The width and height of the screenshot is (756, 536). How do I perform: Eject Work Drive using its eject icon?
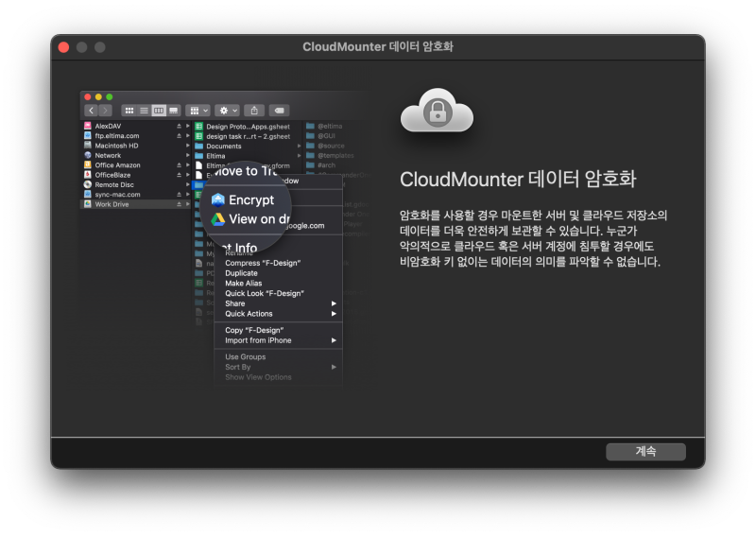[179, 204]
